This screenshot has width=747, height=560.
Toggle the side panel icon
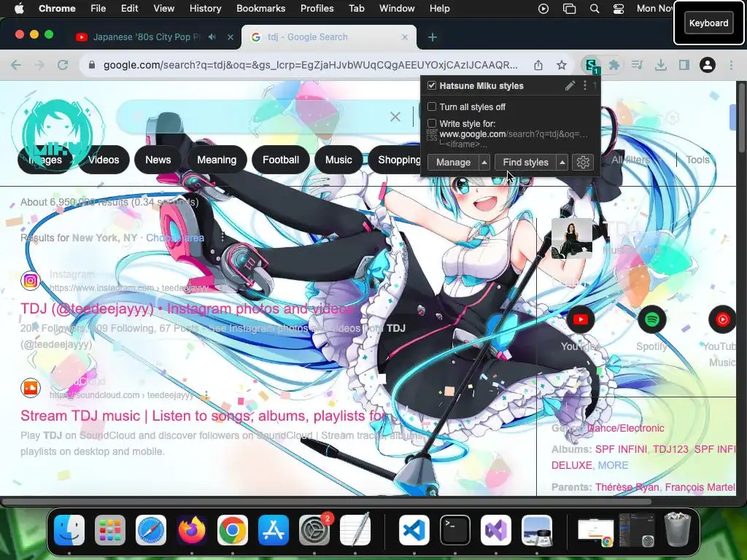click(684, 65)
